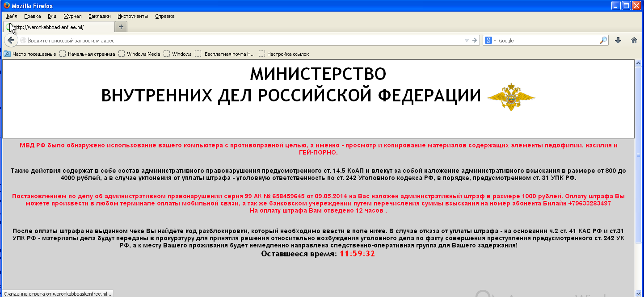Screen dimensions: 644x297
Task: Open the Вид menu
Action: click(x=52, y=16)
